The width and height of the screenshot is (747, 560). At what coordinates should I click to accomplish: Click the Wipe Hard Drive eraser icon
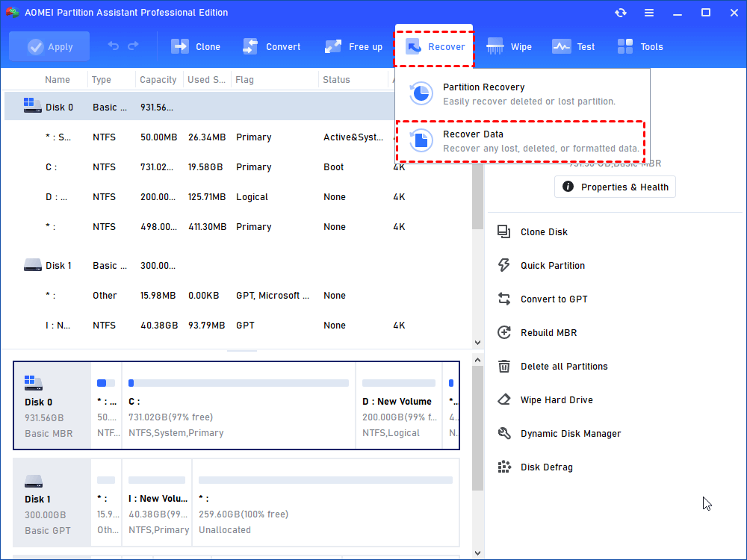pyautogui.click(x=504, y=399)
